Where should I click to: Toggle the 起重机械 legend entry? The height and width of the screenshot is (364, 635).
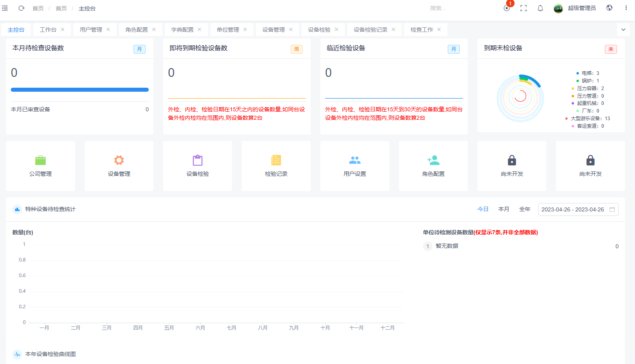pos(587,103)
